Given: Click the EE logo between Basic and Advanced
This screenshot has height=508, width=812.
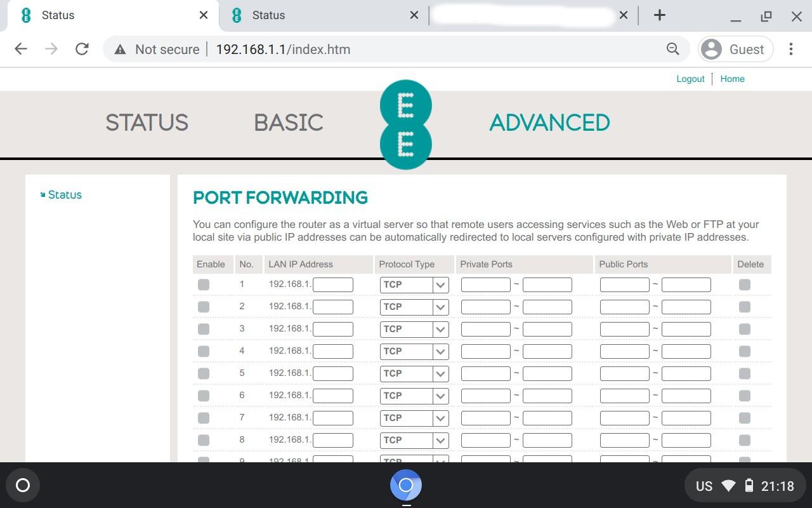Looking at the screenshot, I should click(x=406, y=124).
